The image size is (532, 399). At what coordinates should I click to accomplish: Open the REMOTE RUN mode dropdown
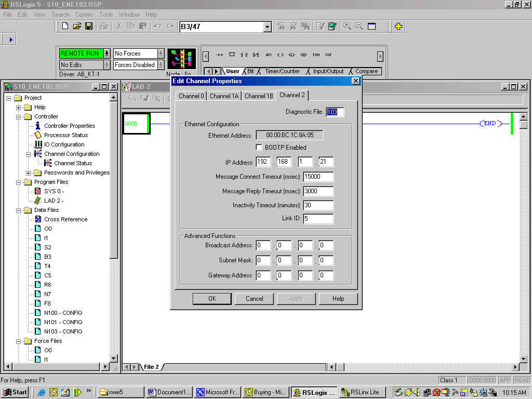point(107,54)
